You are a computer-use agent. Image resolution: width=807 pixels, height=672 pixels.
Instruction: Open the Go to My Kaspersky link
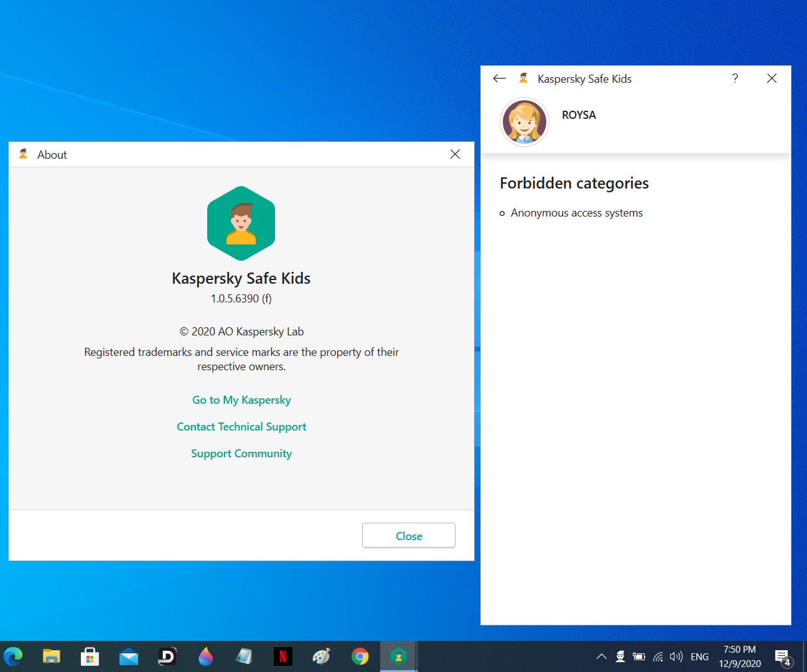point(241,400)
